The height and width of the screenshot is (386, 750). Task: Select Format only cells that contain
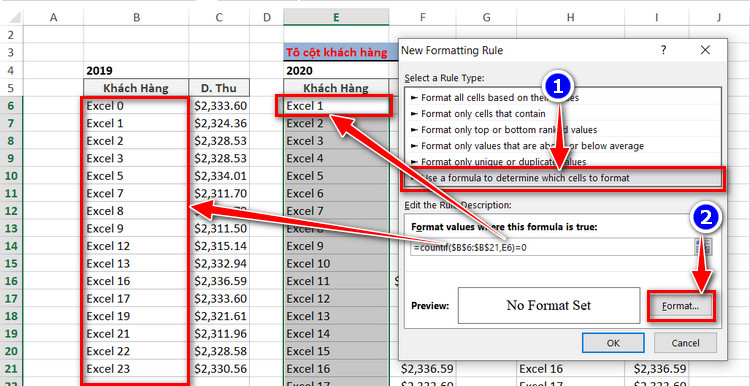click(562, 114)
